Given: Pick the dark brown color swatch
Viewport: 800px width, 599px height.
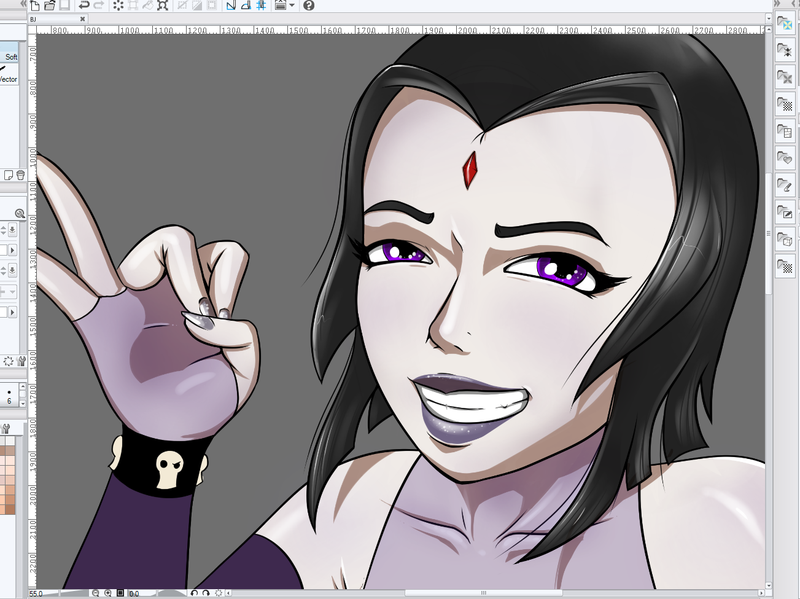Looking at the screenshot, I should (8, 508).
